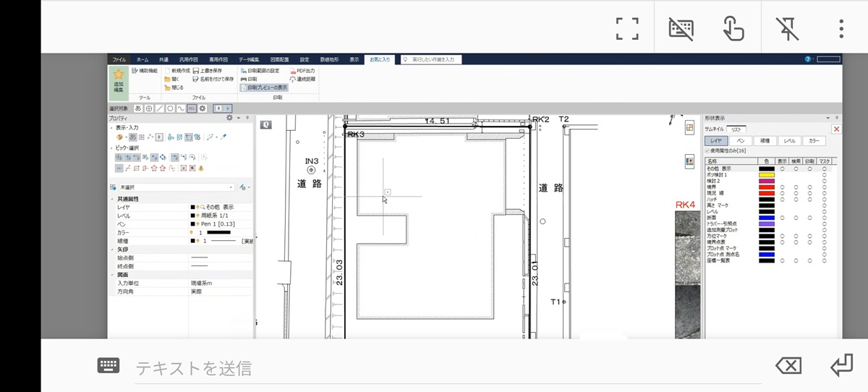Click fullscreen icon in top bar
The height and width of the screenshot is (392, 868).
627,28
